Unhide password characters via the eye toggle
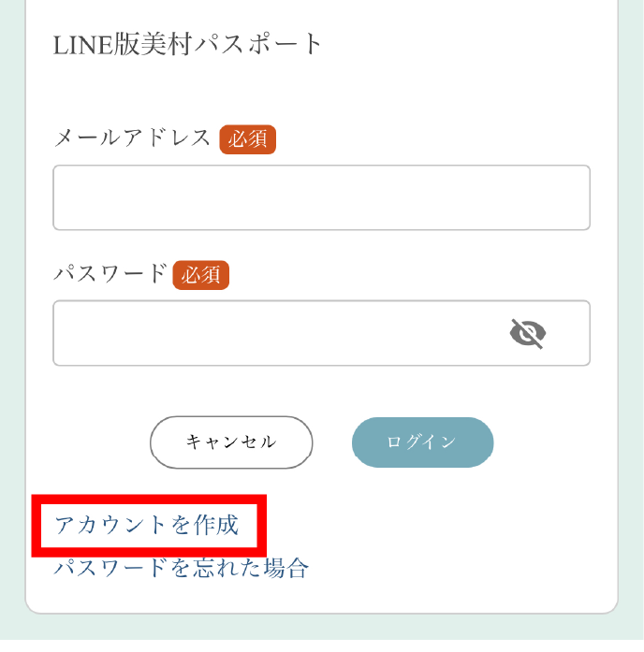This screenshot has height=652, width=644. pos(528,333)
